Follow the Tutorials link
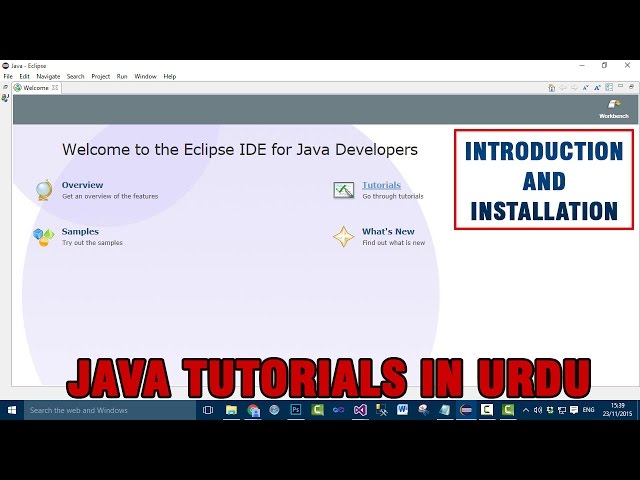The image size is (640, 480). 381,185
